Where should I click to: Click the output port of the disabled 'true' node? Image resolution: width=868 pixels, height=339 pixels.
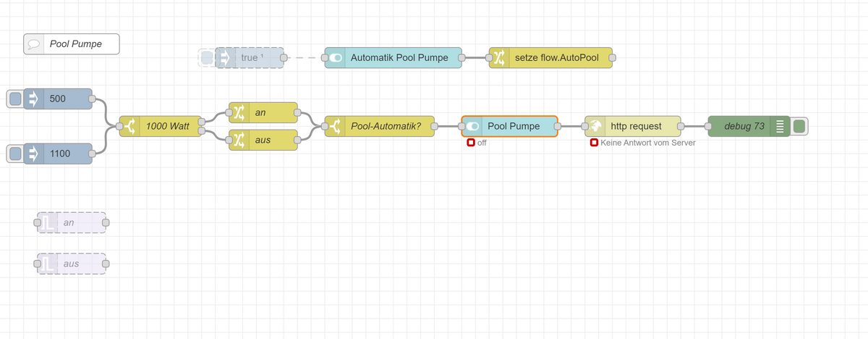[x=283, y=58]
